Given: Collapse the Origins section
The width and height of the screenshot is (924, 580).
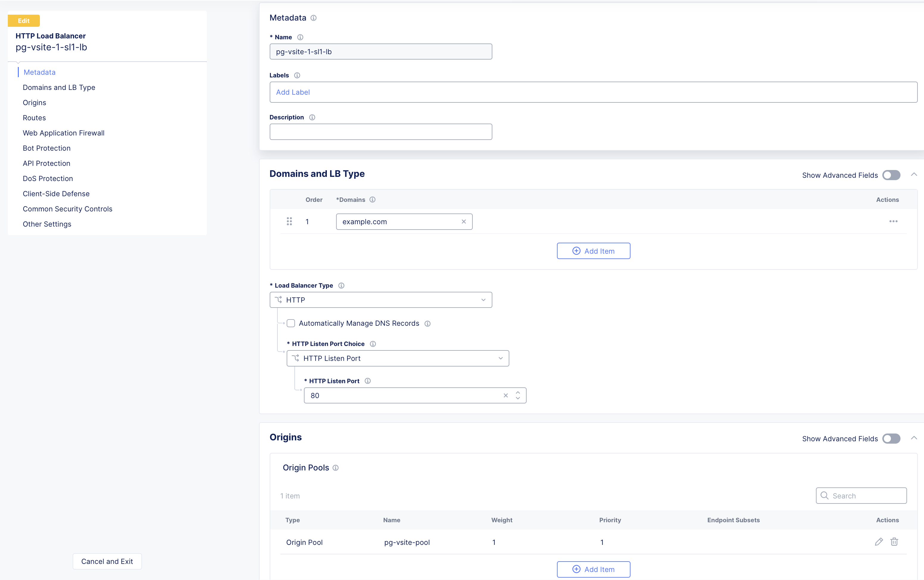Looking at the screenshot, I should pos(914,438).
